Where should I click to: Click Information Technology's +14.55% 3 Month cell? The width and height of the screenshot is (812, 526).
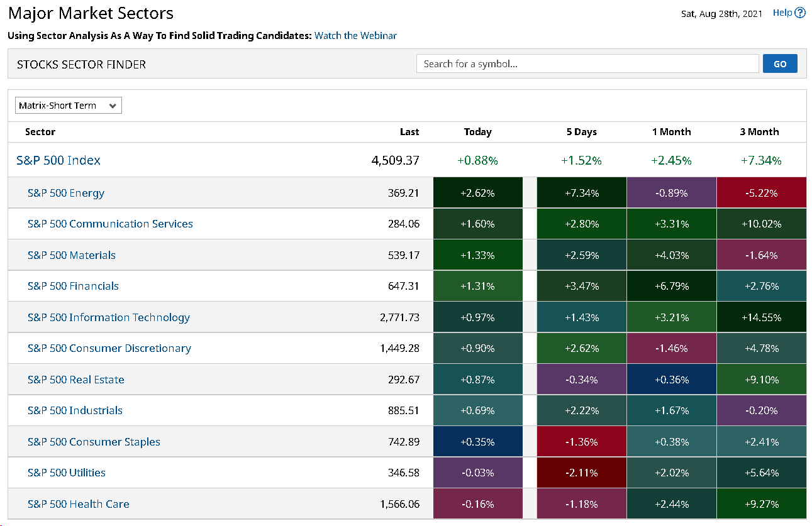(761, 317)
